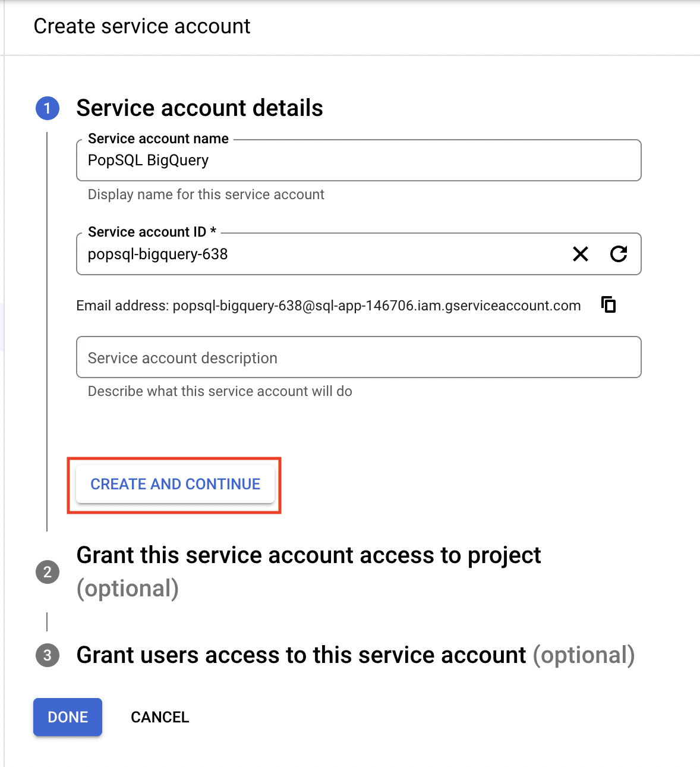Select the Service account details heading

click(x=200, y=108)
